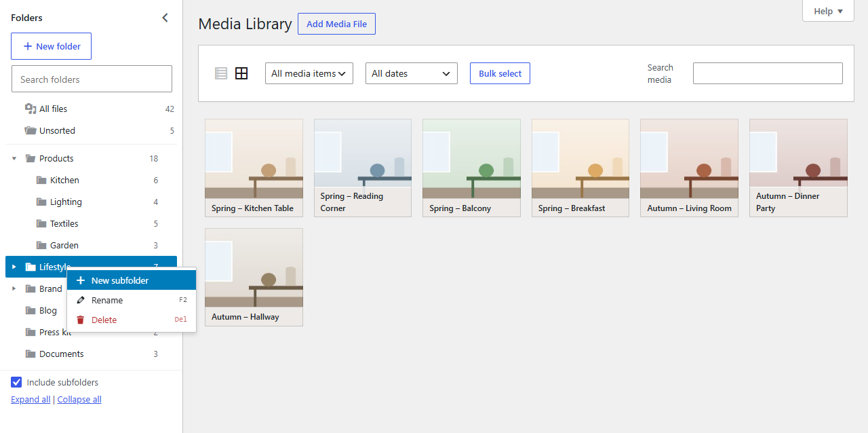
Task: Open the Autumn – Dinner Party thumbnail
Action: pyautogui.click(x=798, y=168)
